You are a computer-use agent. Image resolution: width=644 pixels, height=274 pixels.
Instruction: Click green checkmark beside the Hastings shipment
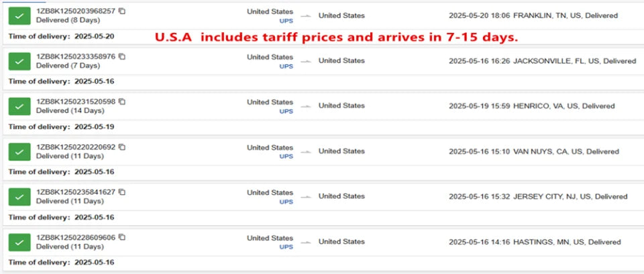[19, 242]
